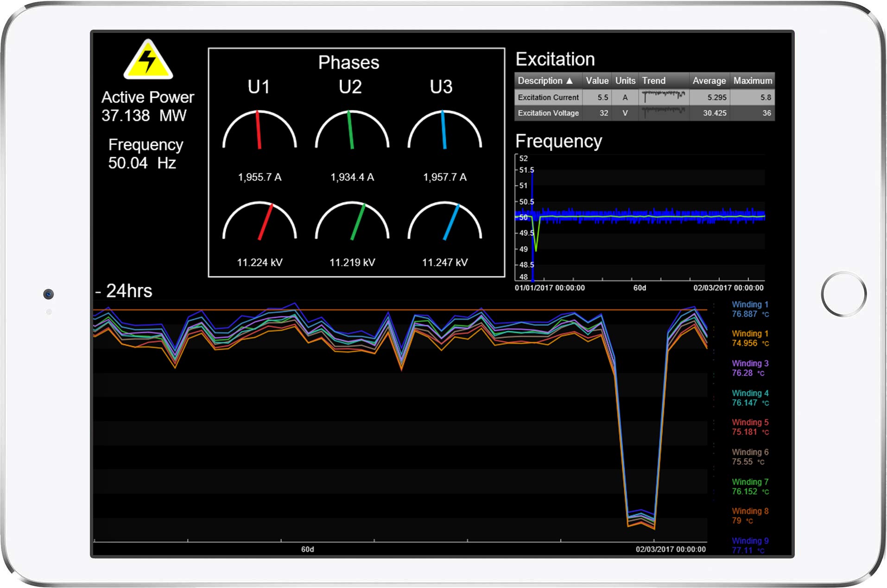Sort by the Description column header arrow
887x588 pixels.
tap(570, 81)
